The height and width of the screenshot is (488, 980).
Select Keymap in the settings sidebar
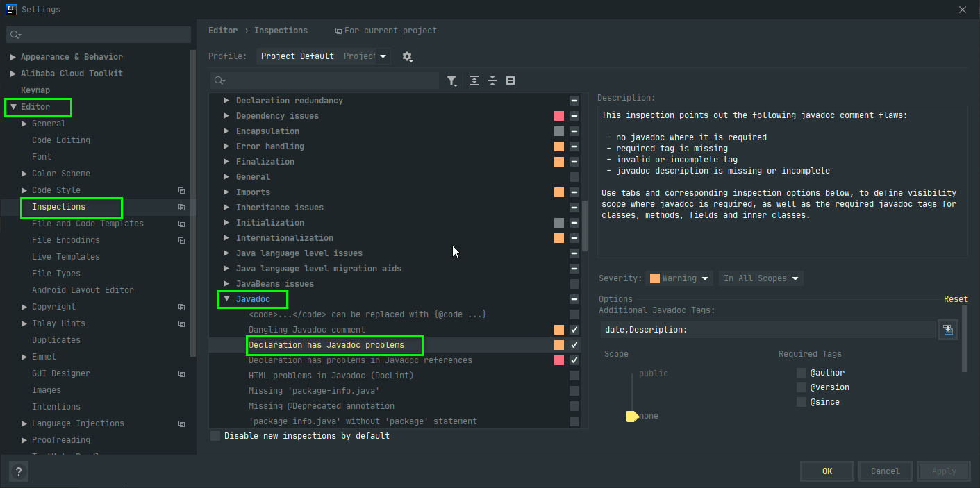pos(35,90)
